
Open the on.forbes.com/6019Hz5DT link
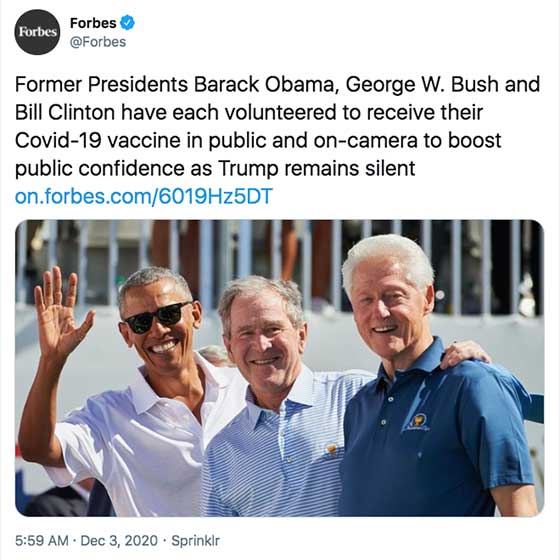144,196
